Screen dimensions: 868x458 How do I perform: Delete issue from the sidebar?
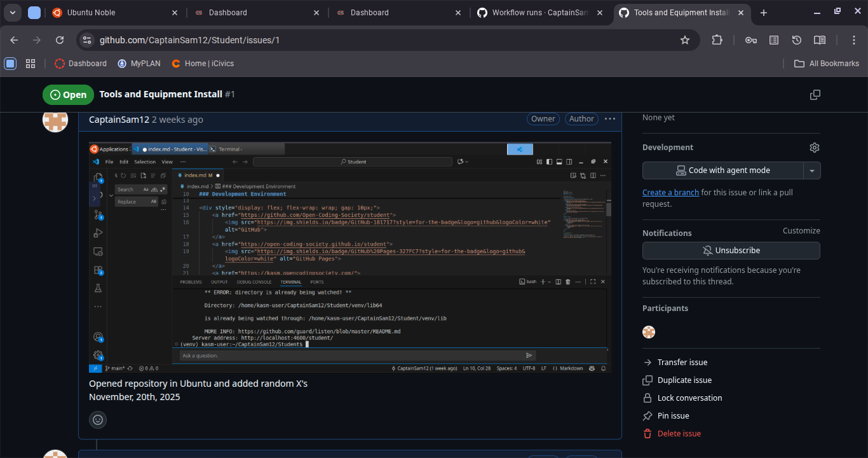point(679,434)
